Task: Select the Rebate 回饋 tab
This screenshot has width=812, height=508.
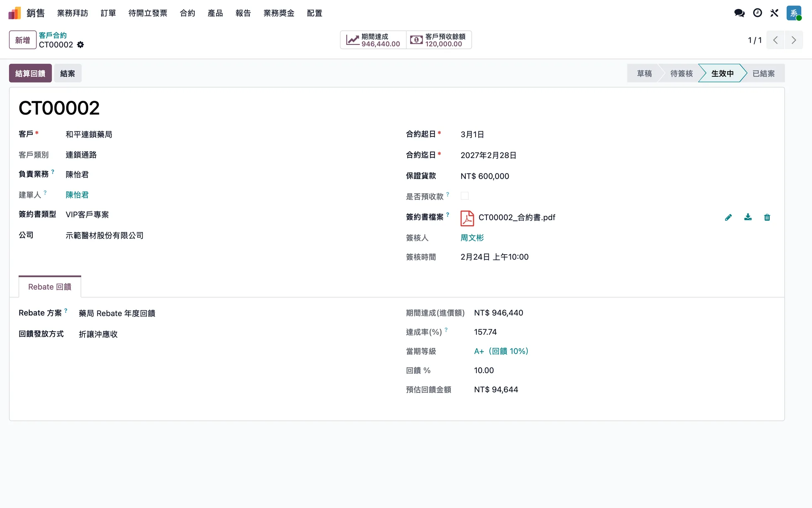Action: click(x=50, y=287)
